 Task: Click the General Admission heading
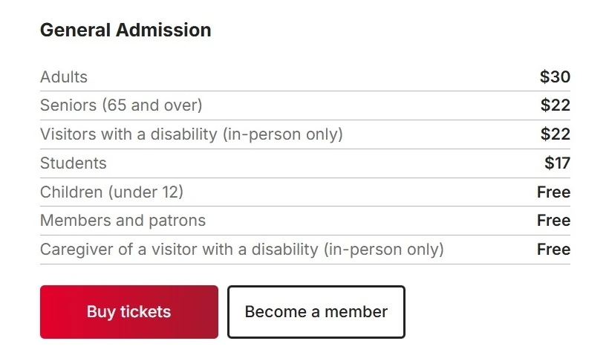(x=126, y=30)
